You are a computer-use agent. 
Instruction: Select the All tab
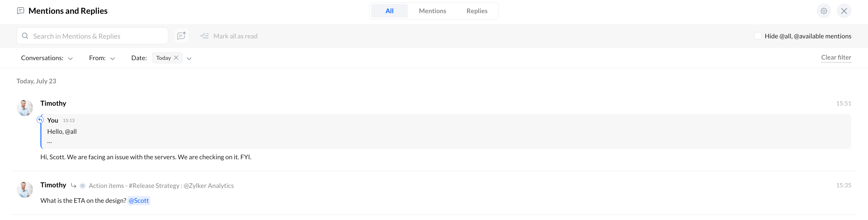coord(389,11)
